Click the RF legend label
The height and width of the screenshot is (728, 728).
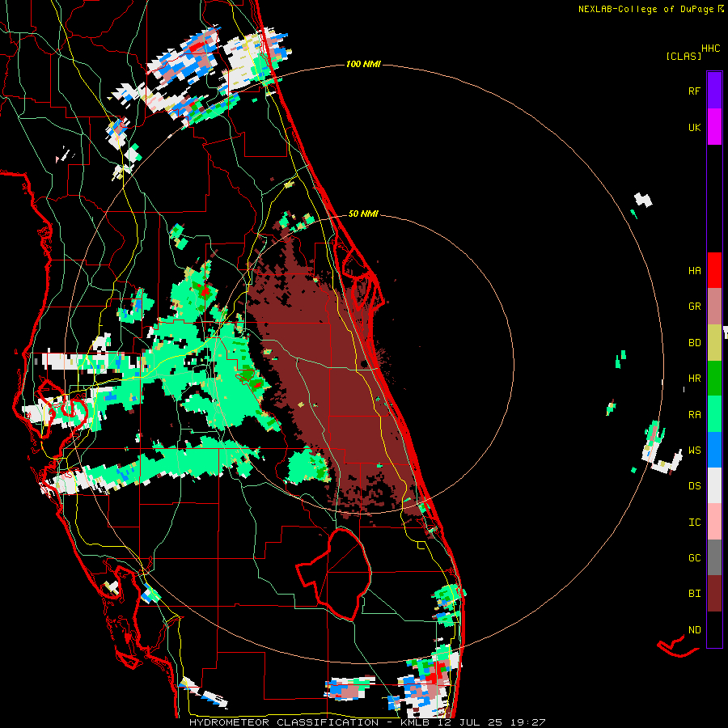[x=694, y=91]
